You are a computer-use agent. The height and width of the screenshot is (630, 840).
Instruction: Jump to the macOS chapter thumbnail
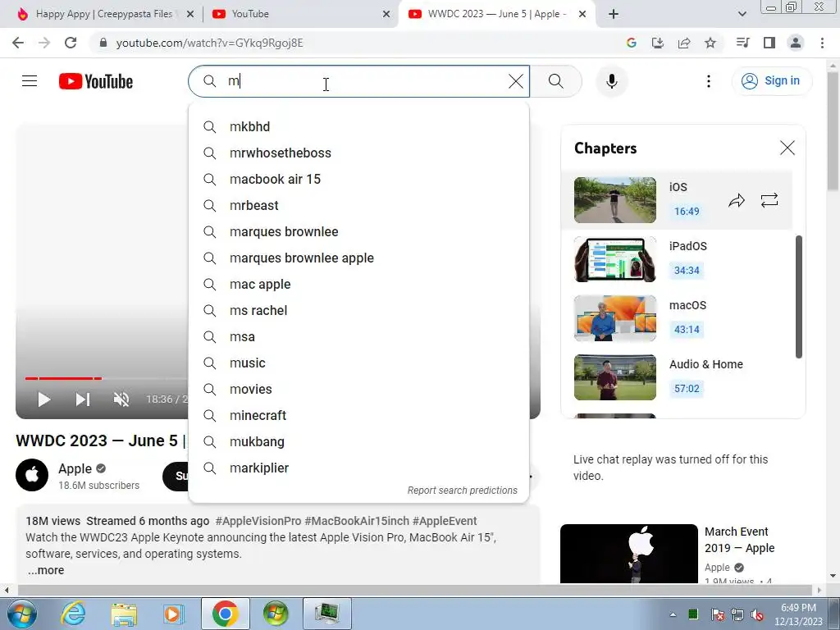point(615,318)
